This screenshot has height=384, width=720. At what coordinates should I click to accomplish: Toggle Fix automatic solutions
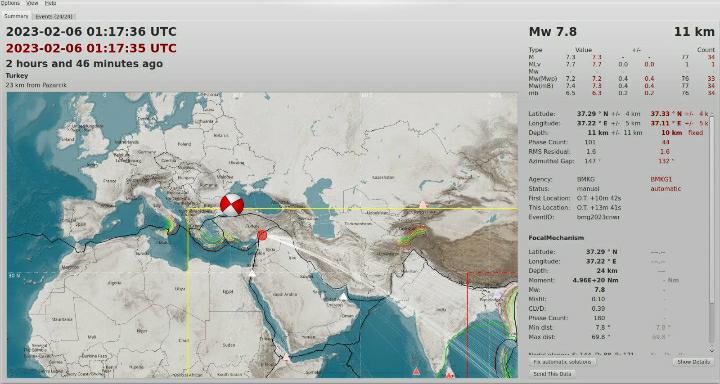point(563,362)
